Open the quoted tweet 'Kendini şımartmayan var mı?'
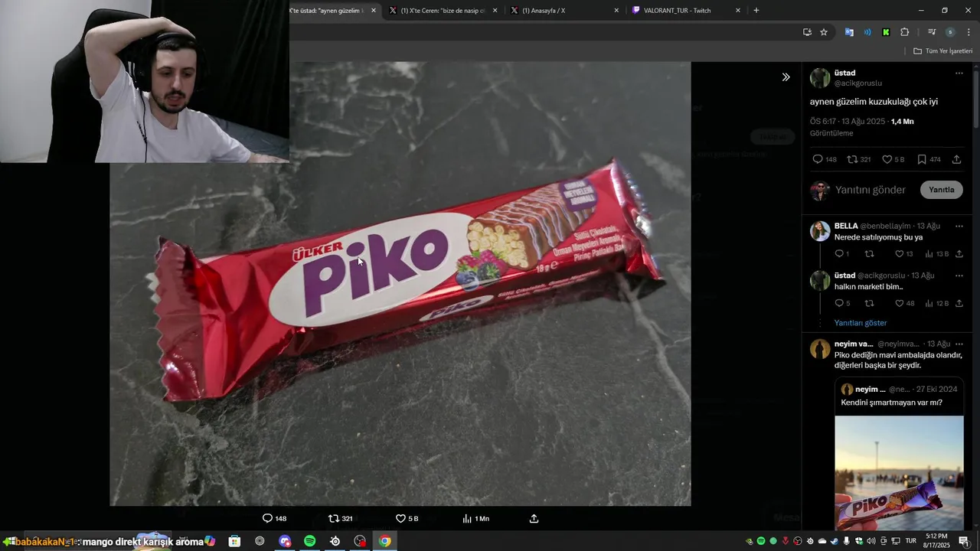 coord(891,403)
